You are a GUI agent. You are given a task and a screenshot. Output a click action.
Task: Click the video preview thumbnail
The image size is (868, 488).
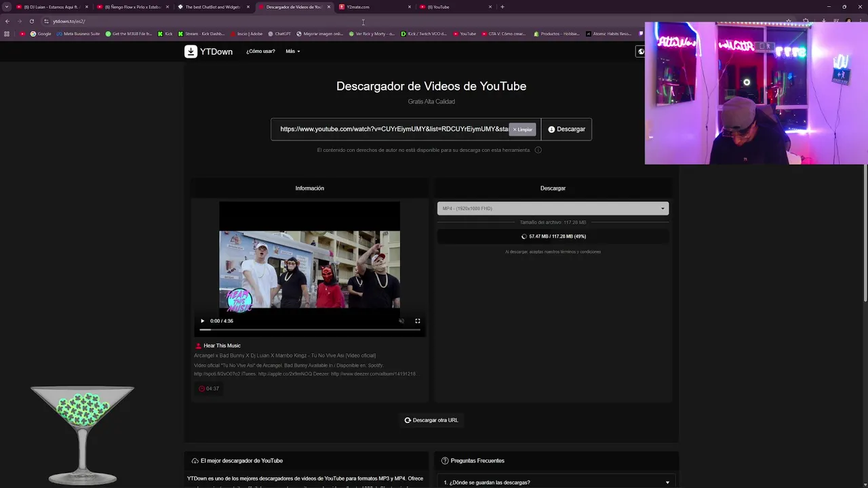coord(309,270)
